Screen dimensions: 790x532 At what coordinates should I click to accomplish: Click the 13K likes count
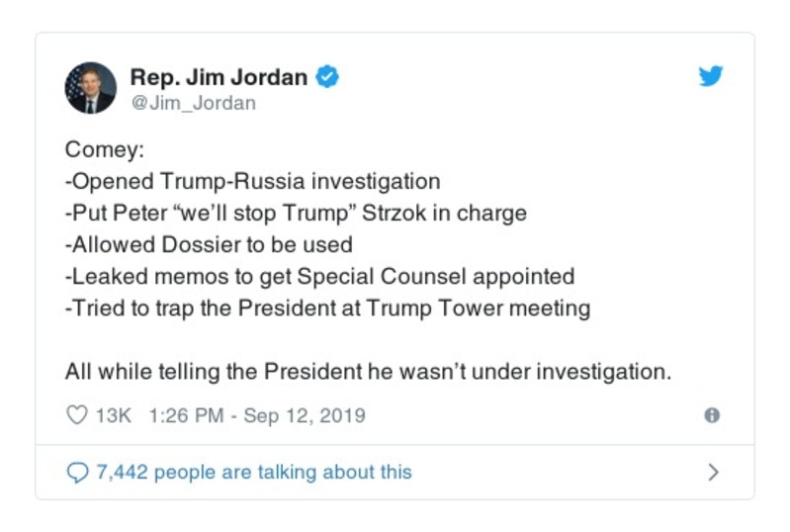point(113,415)
